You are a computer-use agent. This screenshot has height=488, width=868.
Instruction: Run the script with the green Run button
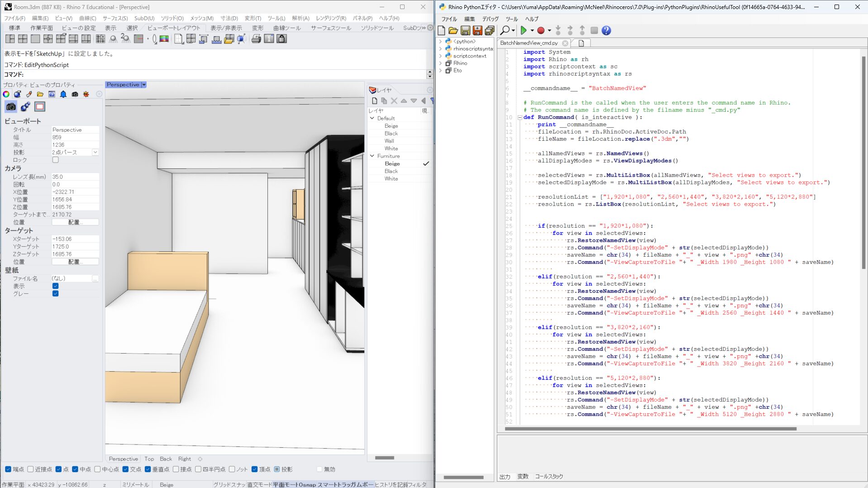point(524,30)
